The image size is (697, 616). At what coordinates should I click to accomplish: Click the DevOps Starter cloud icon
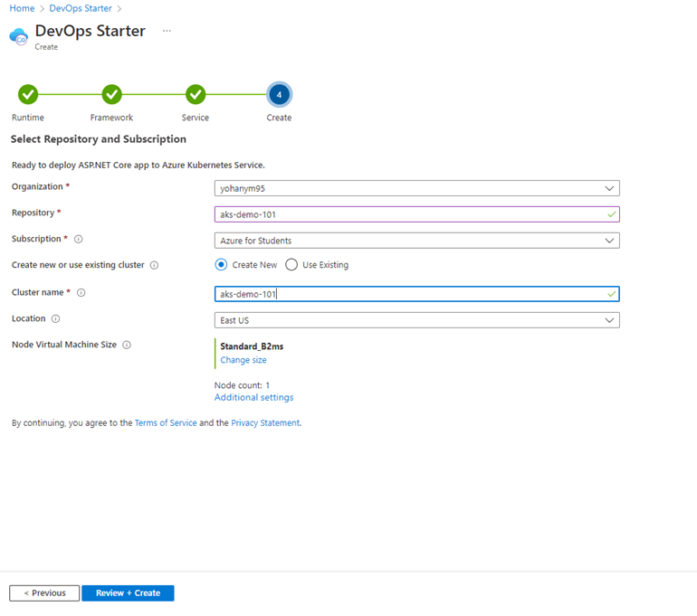click(18, 36)
